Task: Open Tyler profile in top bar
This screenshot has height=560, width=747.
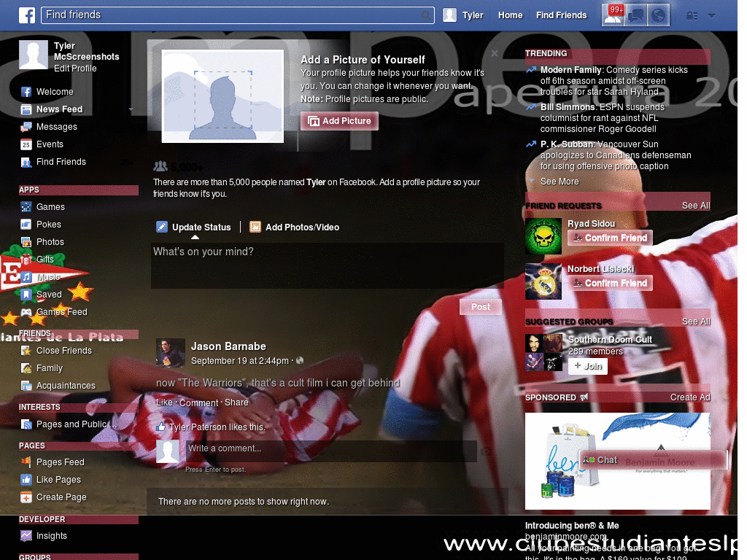Action: pyautogui.click(x=463, y=15)
